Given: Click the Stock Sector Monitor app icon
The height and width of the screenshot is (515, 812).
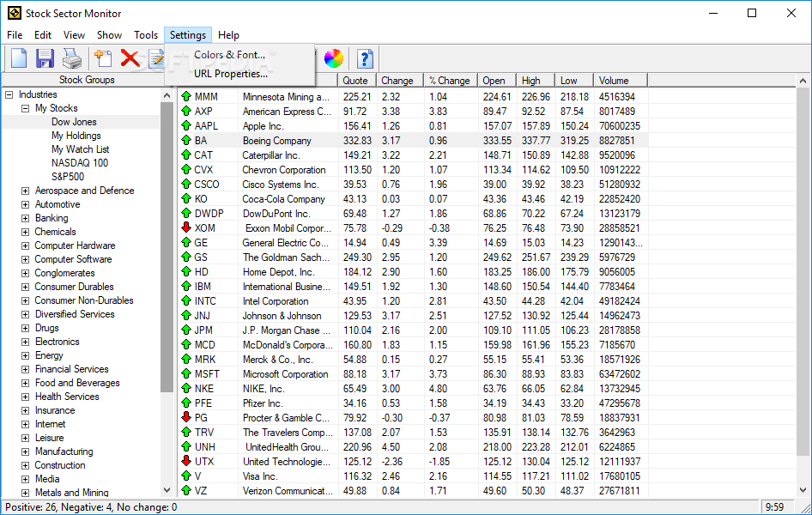Looking at the screenshot, I should click(14, 14).
